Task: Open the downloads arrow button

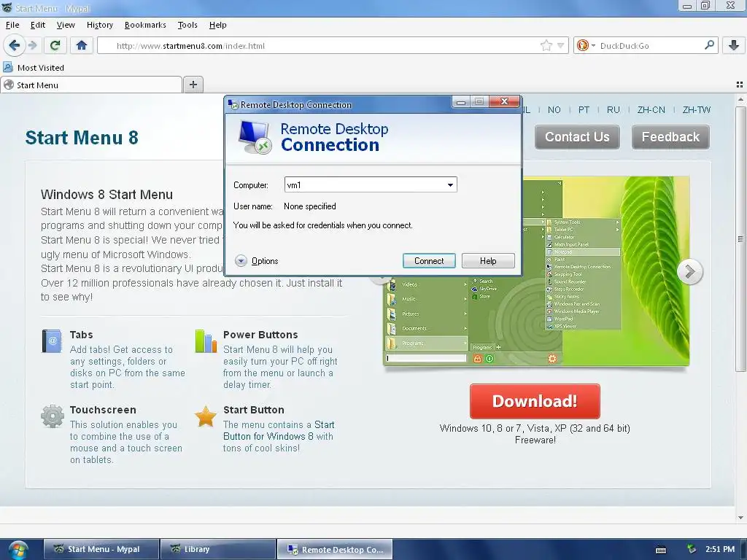Action: click(x=734, y=45)
